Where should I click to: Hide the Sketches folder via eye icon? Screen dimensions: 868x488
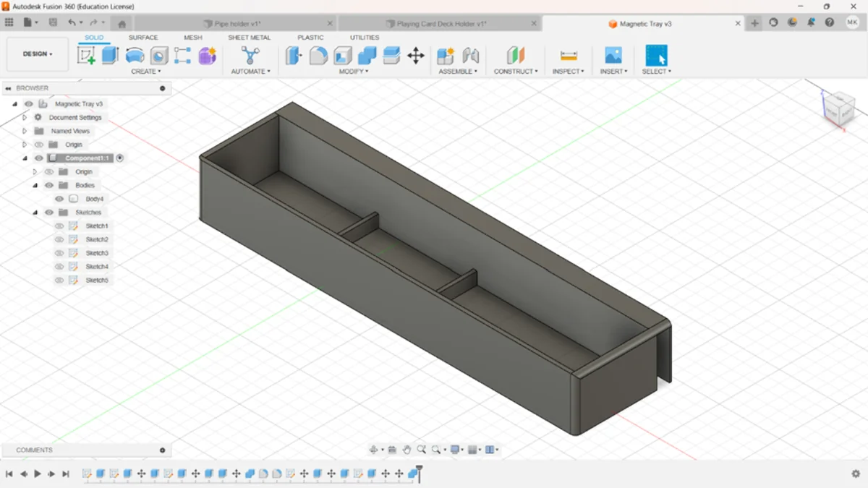pos(49,213)
